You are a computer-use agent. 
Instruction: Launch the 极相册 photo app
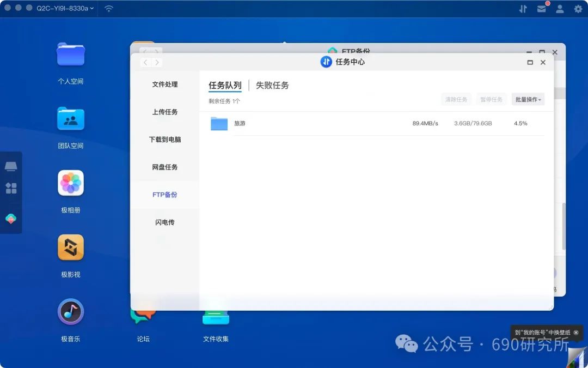pos(70,183)
